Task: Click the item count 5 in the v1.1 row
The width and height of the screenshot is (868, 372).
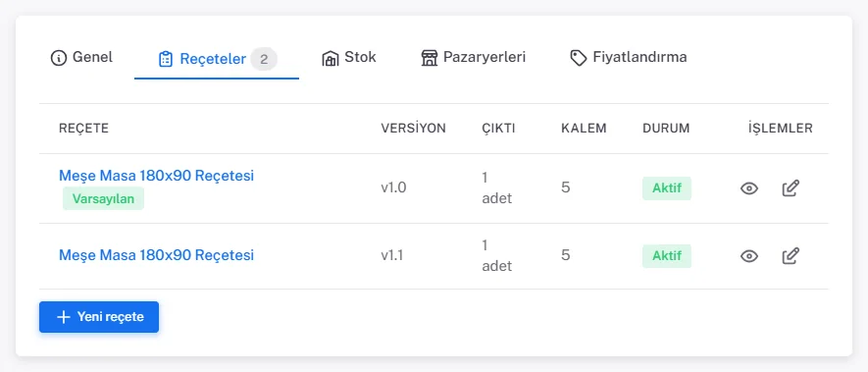Action: (x=566, y=255)
